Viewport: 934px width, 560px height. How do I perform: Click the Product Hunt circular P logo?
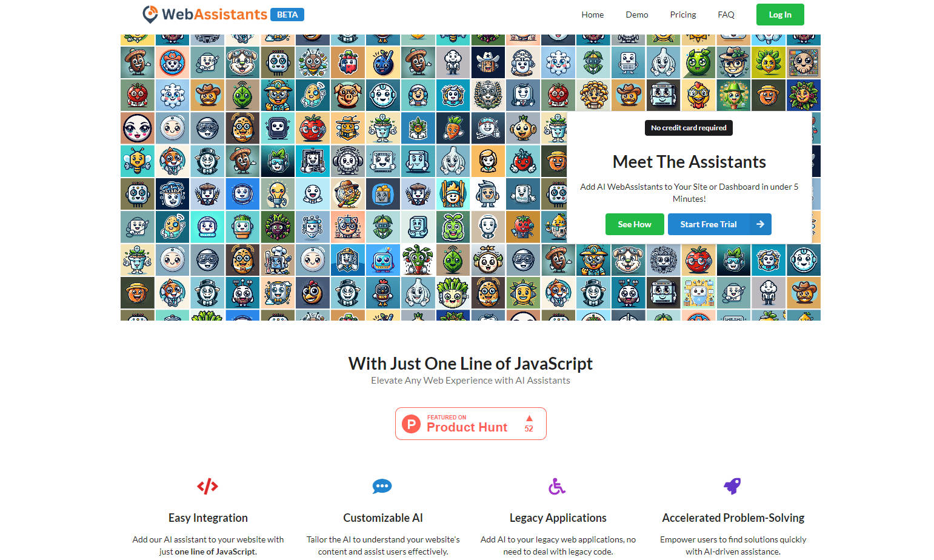click(x=412, y=424)
